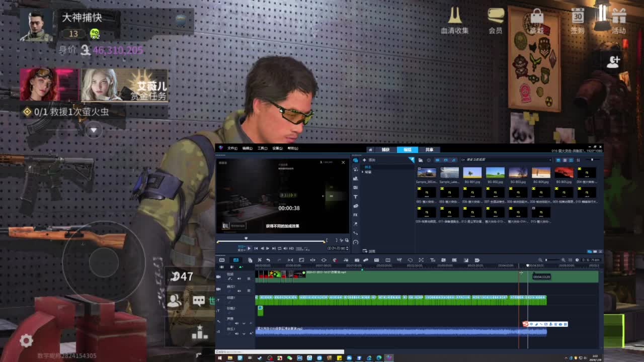Toggle show audio files filter in library
The image size is (644, 362).
click(x=454, y=160)
